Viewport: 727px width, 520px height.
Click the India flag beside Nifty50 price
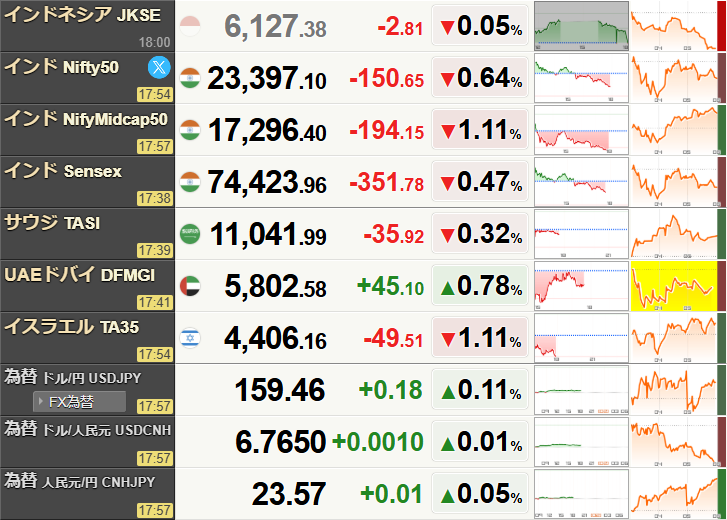[x=190, y=78]
